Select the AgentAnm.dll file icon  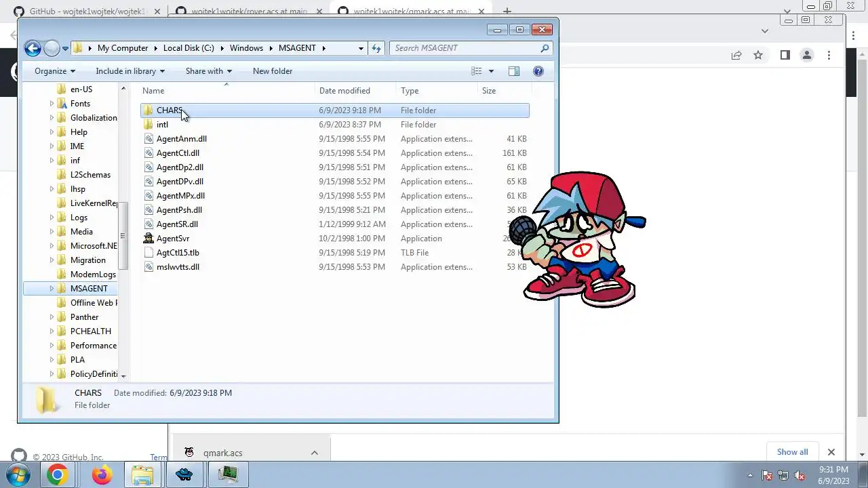click(x=149, y=139)
